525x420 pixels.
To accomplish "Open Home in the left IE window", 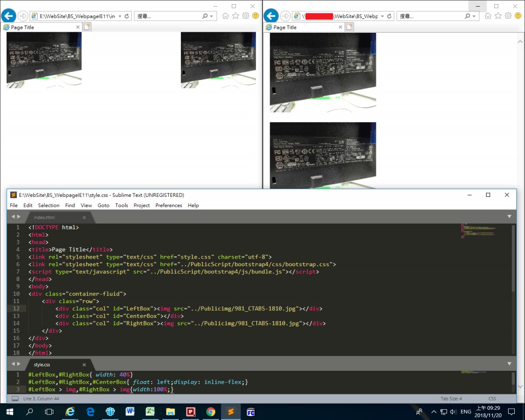I will tap(226, 16).
